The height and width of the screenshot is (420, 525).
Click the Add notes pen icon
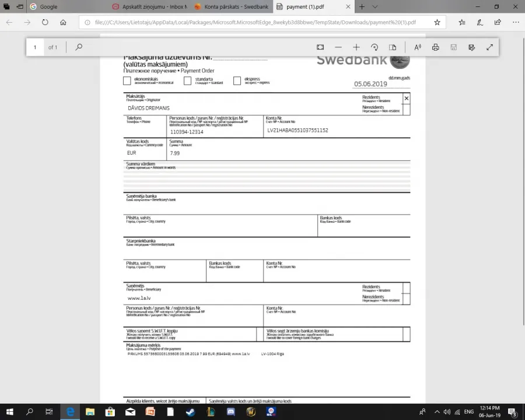coord(480,22)
